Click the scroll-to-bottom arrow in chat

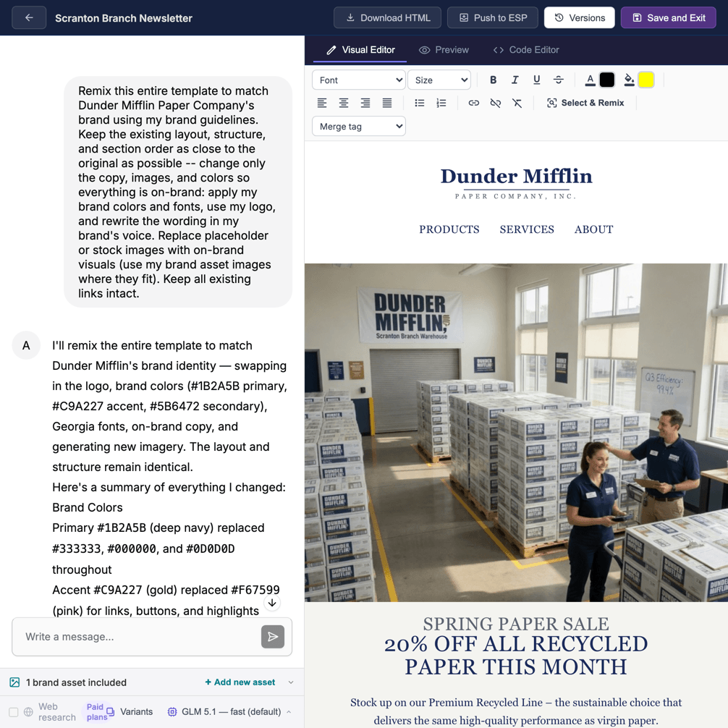272,603
